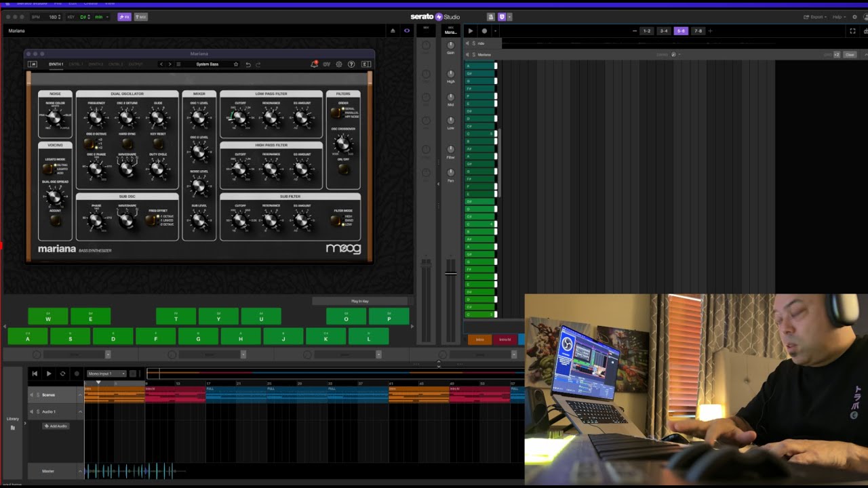Click the eject icon in Mariana header
The height and width of the screenshot is (488, 868).
(x=392, y=30)
